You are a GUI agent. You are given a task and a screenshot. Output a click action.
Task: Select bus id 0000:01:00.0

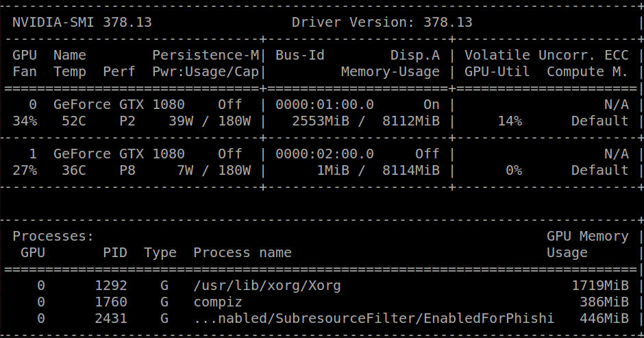325,104
